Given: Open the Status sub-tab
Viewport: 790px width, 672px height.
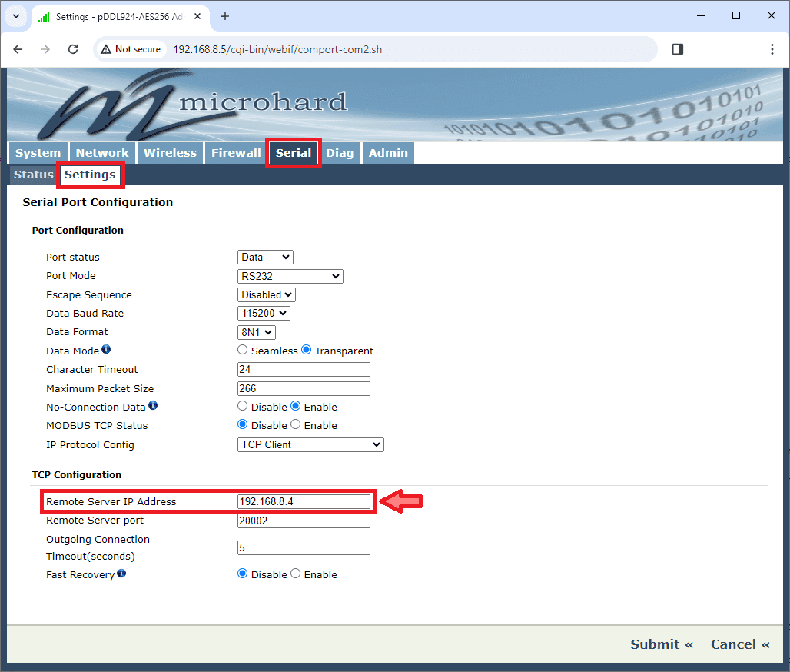Looking at the screenshot, I should pyautogui.click(x=34, y=175).
